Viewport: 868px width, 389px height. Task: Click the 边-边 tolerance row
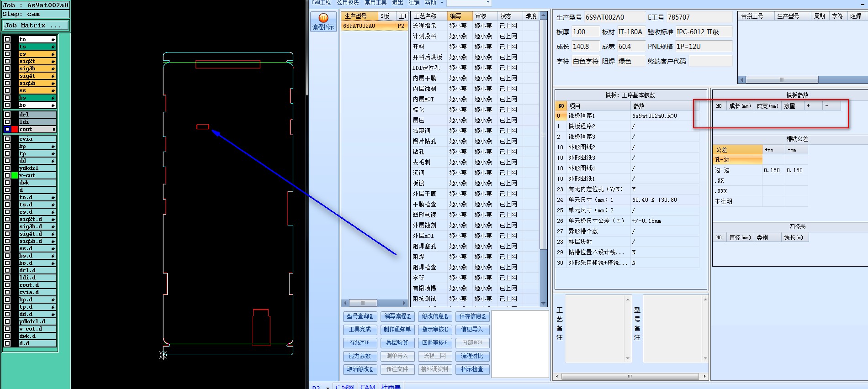(x=760, y=170)
